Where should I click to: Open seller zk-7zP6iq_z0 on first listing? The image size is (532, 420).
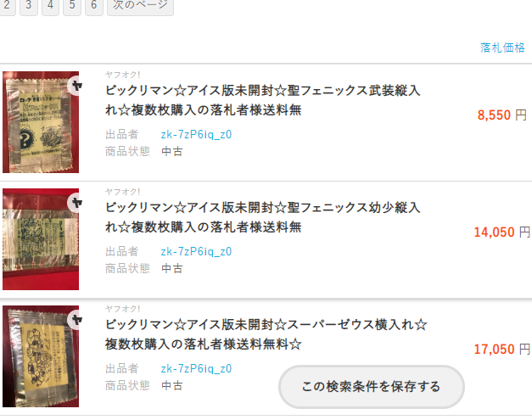(196, 135)
